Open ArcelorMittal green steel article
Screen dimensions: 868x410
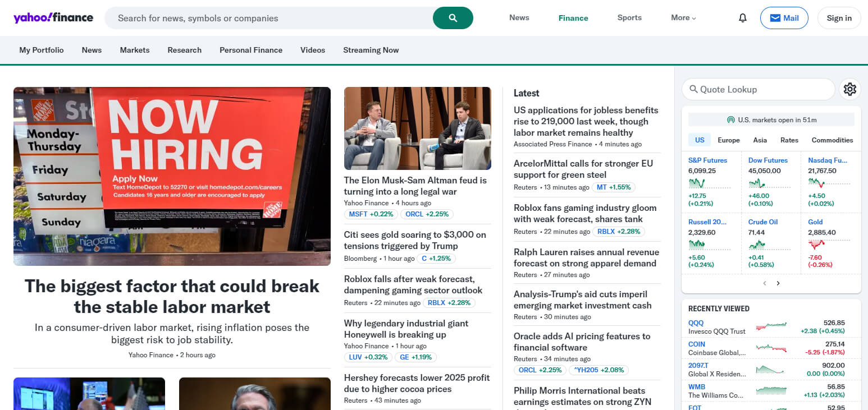coord(583,169)
